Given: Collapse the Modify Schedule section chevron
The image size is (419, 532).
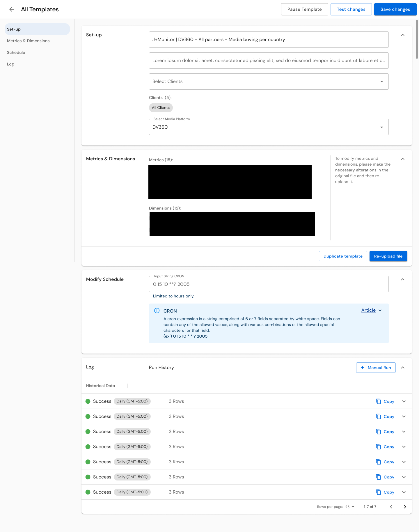Looking at the screenshot, I should (403, 279).
